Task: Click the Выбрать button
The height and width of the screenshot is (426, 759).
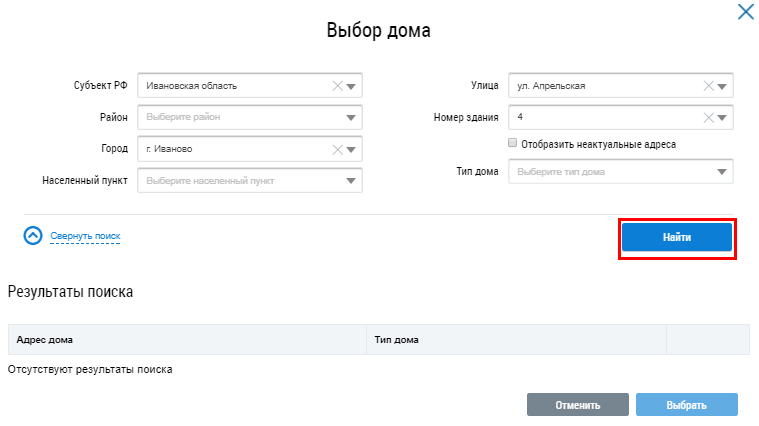Action: [x=686, y=405]
